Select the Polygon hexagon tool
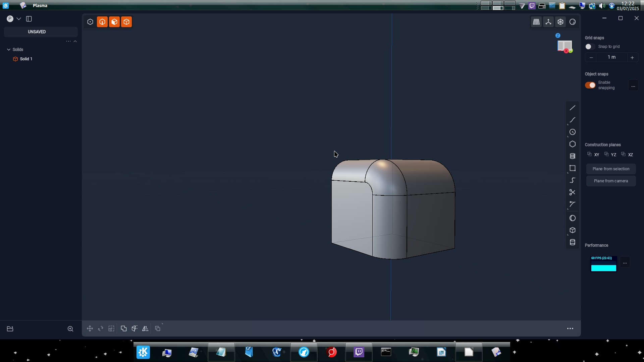This screenshot has width=644, height=362. (x=573, y=144)
